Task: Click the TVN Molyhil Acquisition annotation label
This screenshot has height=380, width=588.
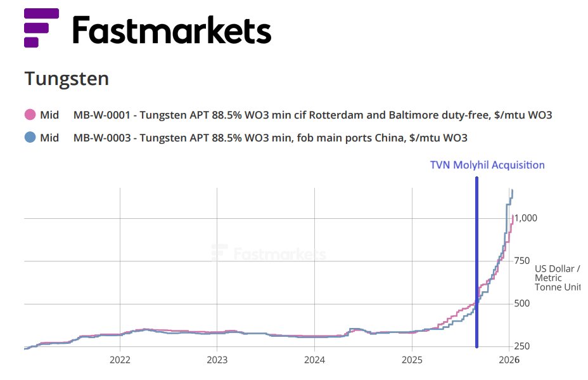Action: click(487, 165)
